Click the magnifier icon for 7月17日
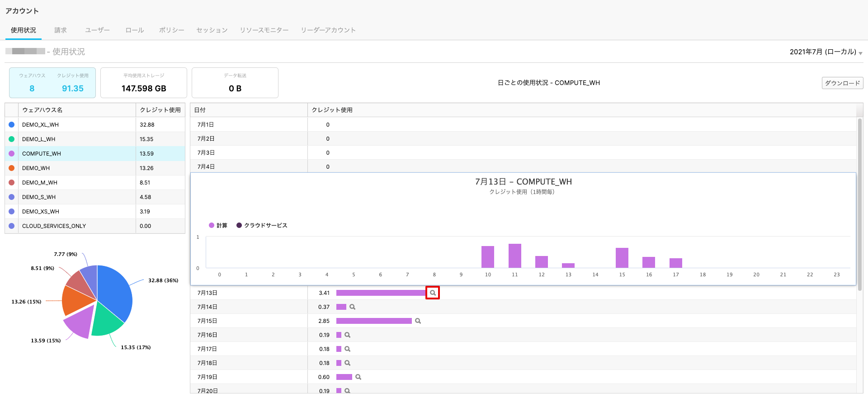Screen dimensions: 868x398 click(347, 349)
